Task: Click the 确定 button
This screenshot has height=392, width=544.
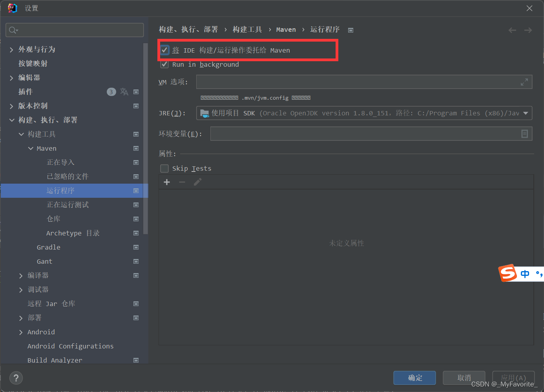Action: 415,378
